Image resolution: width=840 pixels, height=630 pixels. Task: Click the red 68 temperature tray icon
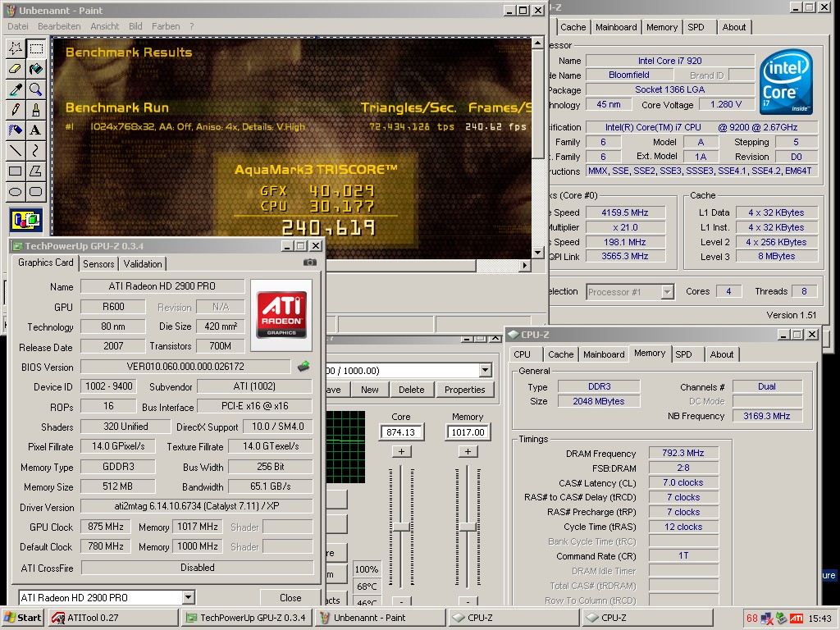pyautogui.click(x=752, y=619)
